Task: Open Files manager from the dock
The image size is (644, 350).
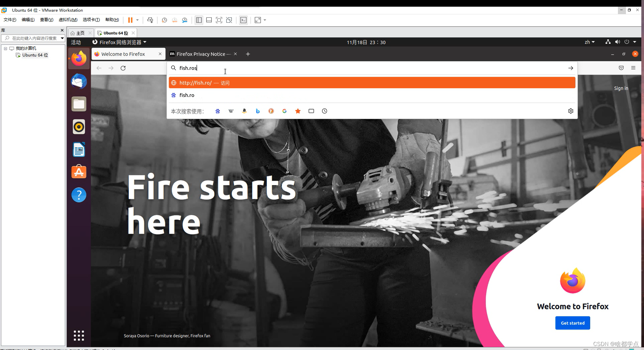Action: coord(79,104)
